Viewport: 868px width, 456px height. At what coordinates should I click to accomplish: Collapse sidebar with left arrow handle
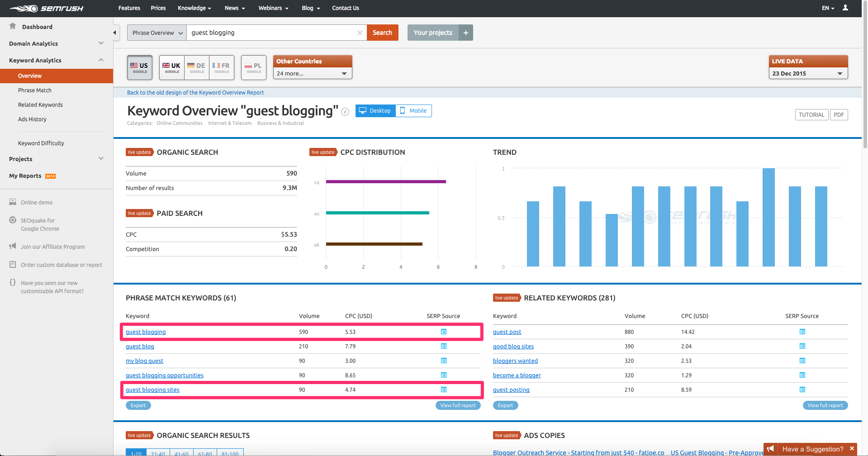coord(115,33)
